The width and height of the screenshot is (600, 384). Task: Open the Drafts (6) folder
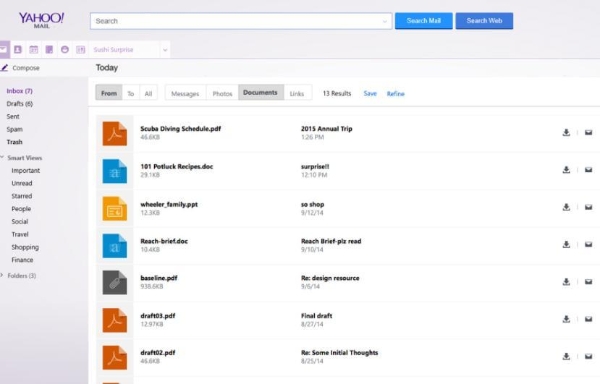[x=20, y=104]
